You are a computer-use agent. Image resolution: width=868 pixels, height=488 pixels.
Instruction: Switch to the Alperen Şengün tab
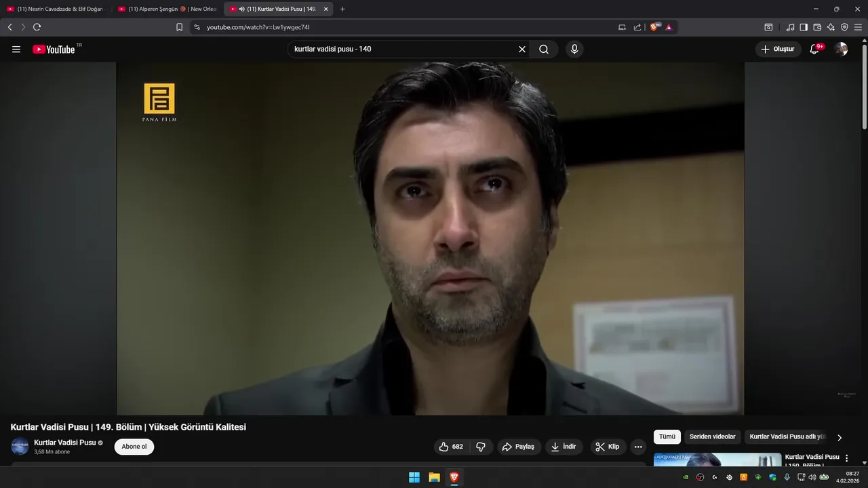pyautogui.click(x=167, y=9)
